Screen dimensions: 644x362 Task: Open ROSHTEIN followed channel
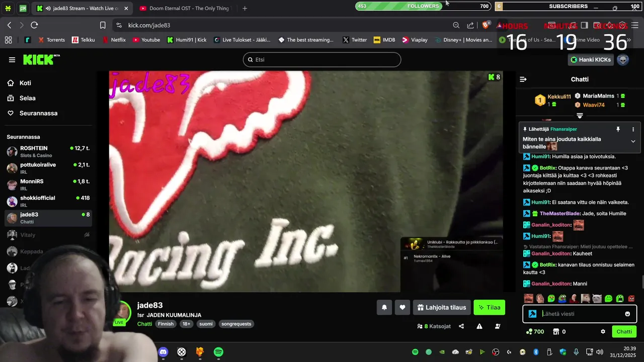tap(48, 151)
